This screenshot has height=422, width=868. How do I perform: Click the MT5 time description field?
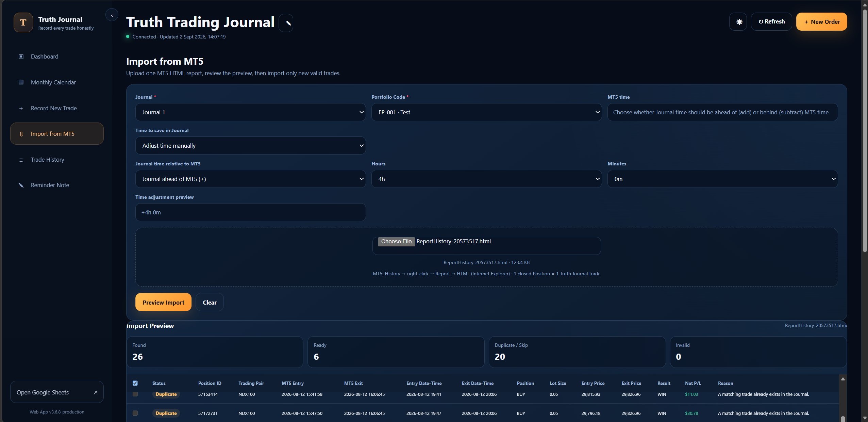point(722,112)
